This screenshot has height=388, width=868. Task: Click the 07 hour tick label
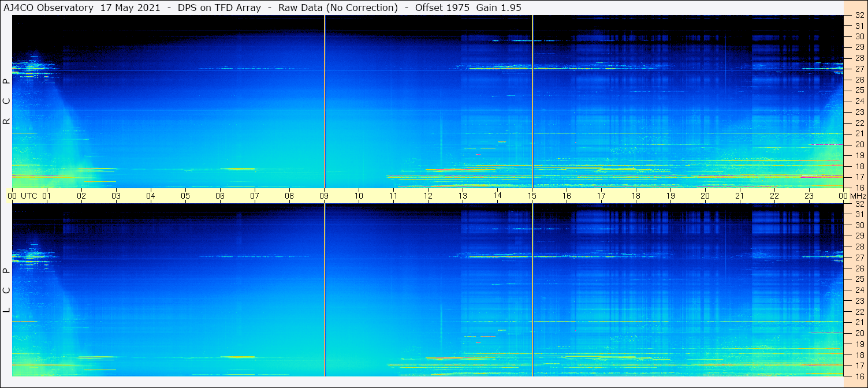pyautogui.click(x=255, y=196)
